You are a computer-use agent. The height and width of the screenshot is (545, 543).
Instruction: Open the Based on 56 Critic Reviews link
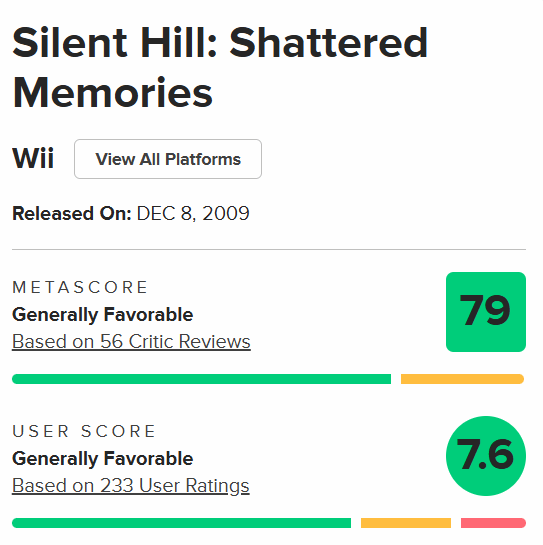[131, 341]
